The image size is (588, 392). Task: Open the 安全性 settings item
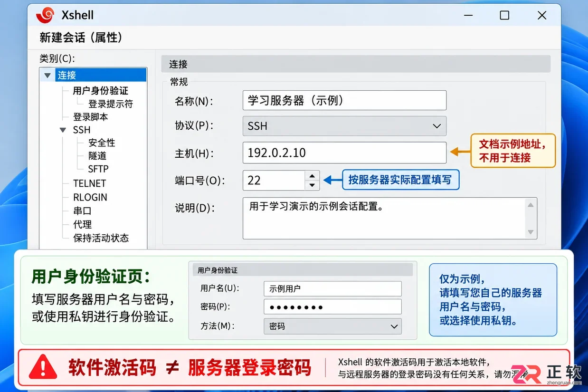102,143
